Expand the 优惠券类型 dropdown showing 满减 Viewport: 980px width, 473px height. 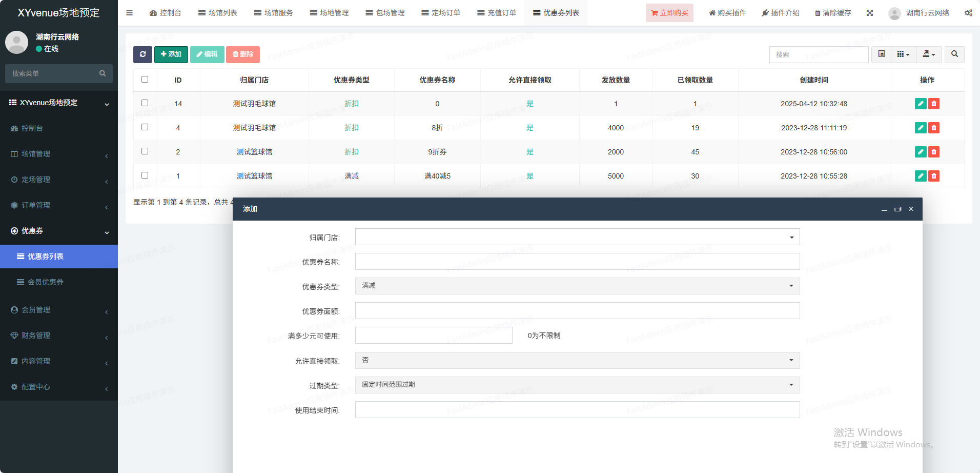[577, 286]
